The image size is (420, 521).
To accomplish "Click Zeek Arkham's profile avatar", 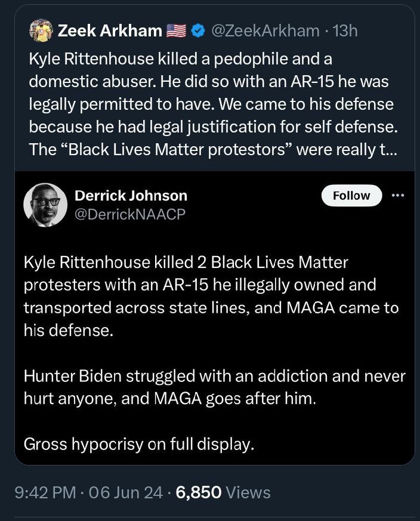I will click(x=41, y=30).
